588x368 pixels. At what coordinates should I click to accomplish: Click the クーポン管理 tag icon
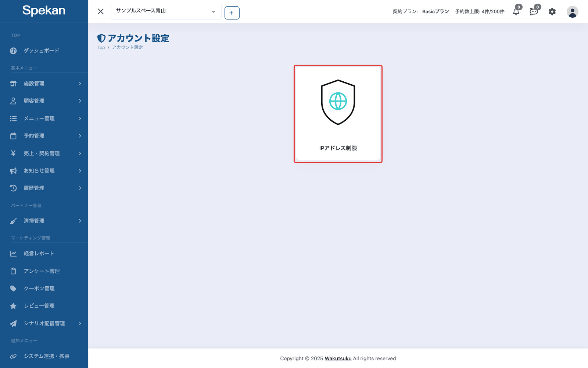(x=13, y=289)
